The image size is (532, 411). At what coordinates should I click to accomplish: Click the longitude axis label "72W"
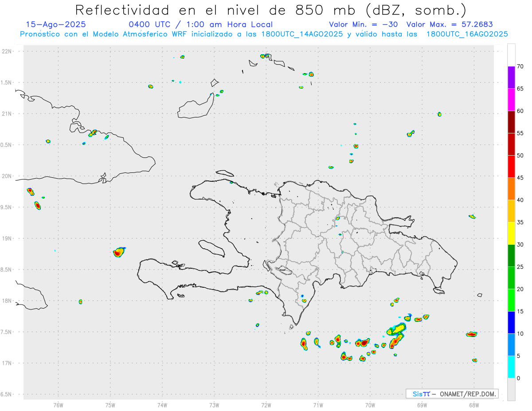click(x=266, y=405)
